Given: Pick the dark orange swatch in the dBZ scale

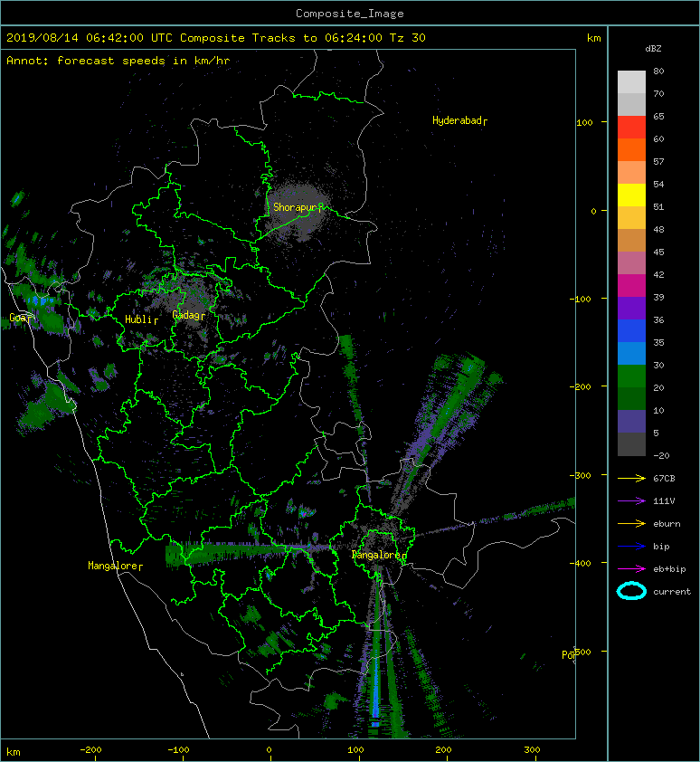Looking at the screenshot, I should click(631, 149).
